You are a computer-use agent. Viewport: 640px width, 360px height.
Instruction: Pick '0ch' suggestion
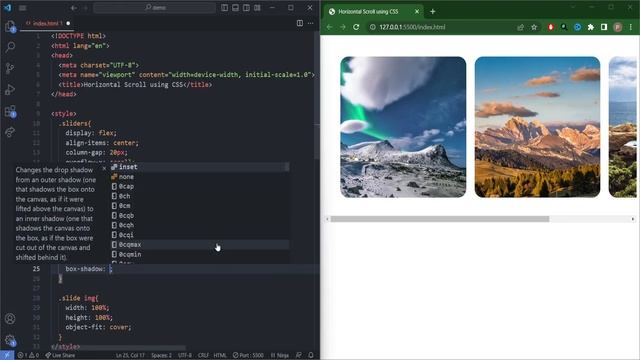click(x=200, y=196)
